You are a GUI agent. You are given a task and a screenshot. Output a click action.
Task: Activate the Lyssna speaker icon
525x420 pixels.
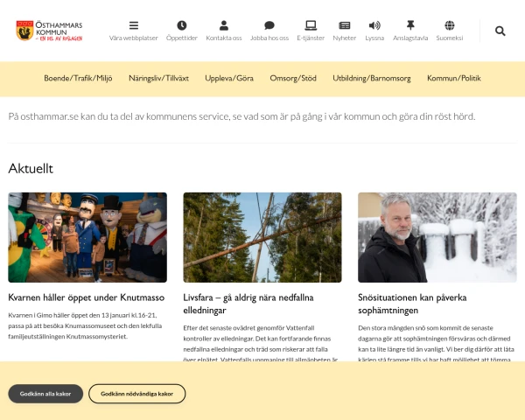click(374, 25)
